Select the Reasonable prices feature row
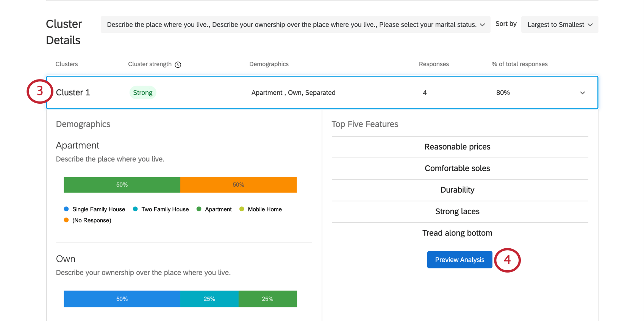Screen dimensions: 644x321 (x=457, y=147)
